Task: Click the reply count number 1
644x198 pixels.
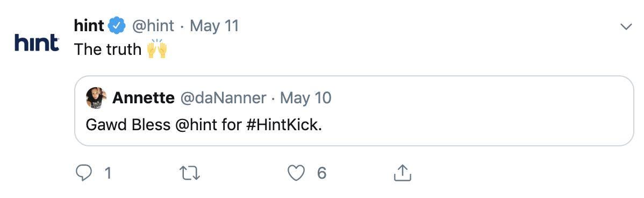Action: click(108, 173)
